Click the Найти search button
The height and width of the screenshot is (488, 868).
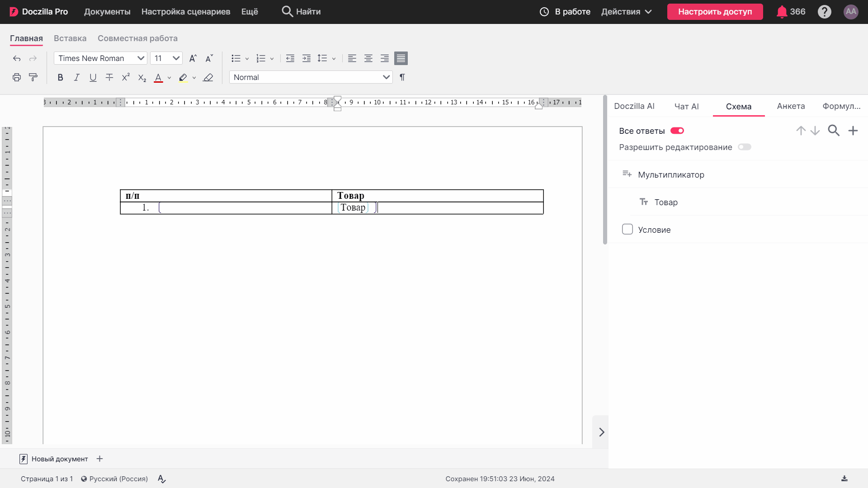click(301, 12)
